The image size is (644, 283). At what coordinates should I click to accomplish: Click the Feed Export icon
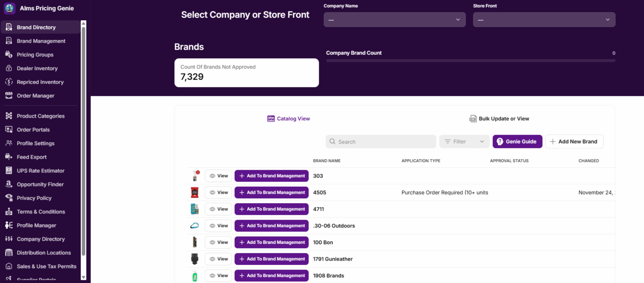[x=9, y=157]
